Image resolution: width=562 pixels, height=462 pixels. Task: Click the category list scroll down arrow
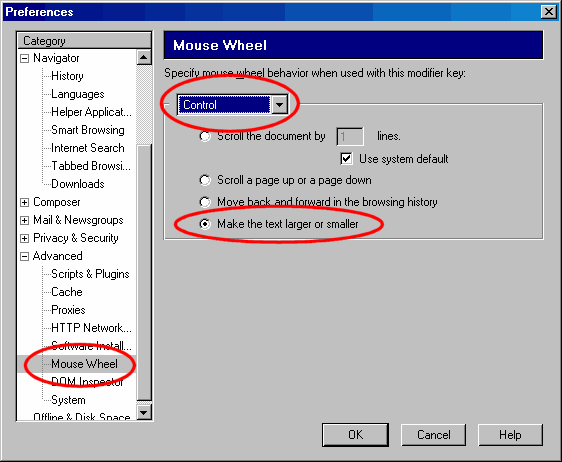pyautogui.click(x=144, y=412)
